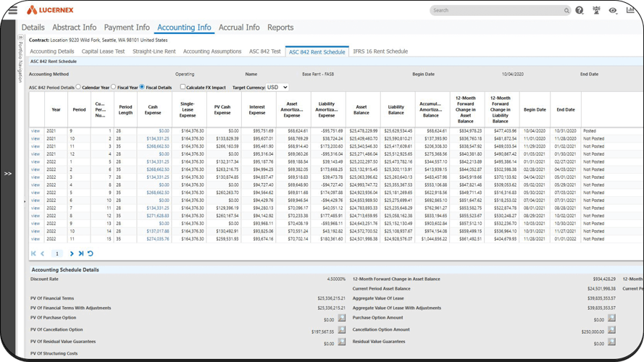Open PV Of Purchase Option detail icon
The width and height of the screenshot is (644, 362).
tap(342, 318)
